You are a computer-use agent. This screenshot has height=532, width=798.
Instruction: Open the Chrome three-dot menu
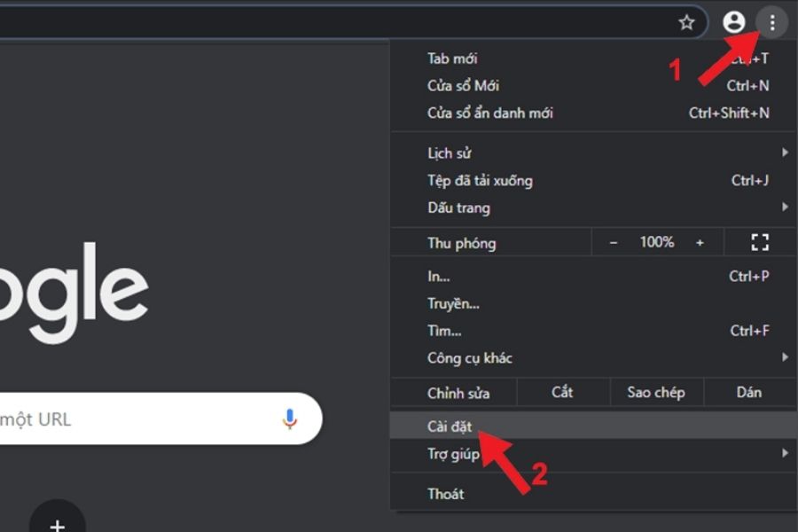pos(772,23)
